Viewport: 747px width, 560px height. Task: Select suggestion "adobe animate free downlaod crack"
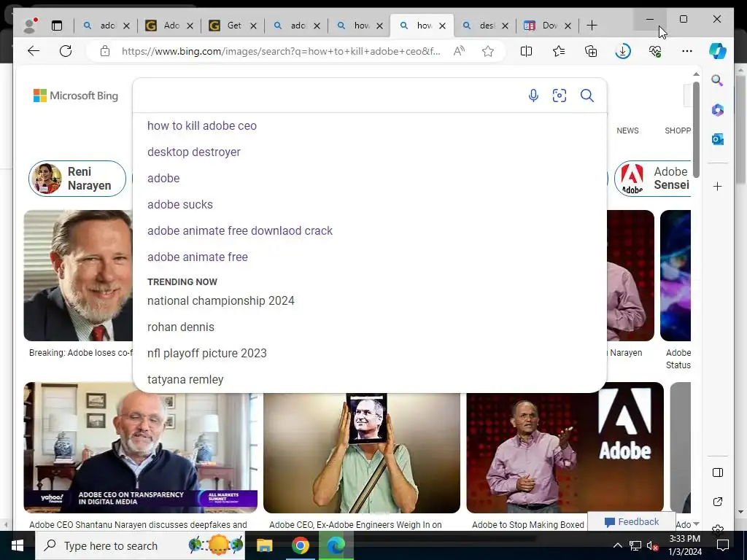pyautogui.click(x=239, y=230)
